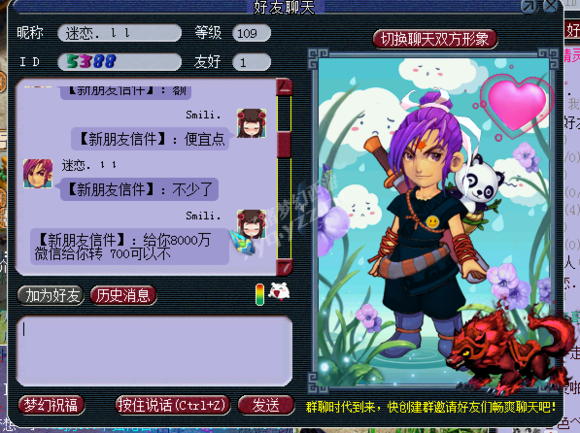
Task: Click the red wolf pet on the portrait
Action: click(509, 353)
